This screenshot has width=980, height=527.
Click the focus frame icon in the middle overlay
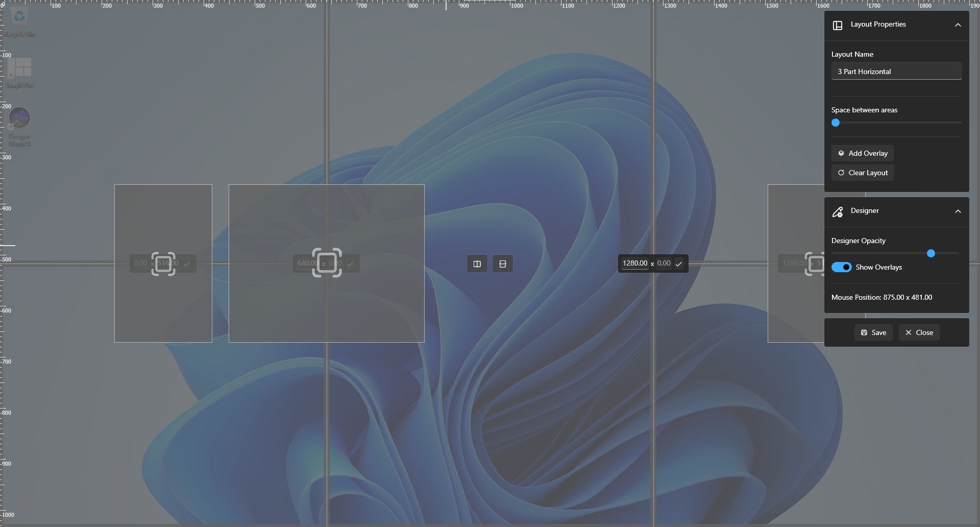point(327,262)
